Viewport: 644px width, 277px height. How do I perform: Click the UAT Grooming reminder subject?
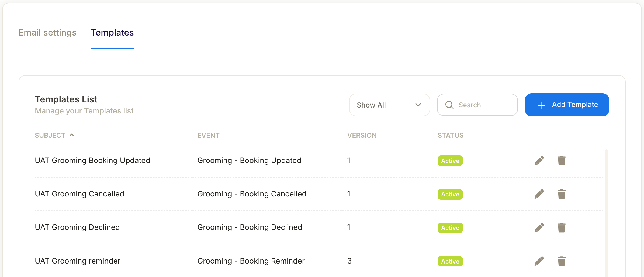click(78, 261)
